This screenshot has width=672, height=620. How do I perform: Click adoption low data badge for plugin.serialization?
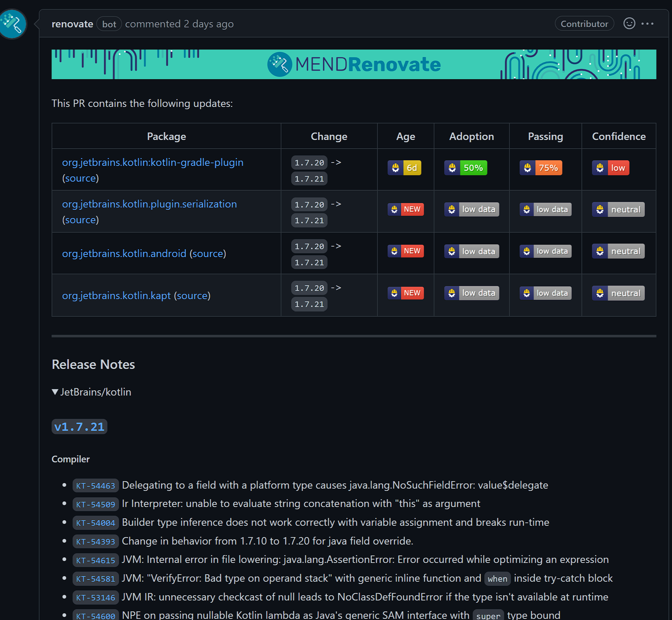coord(471,209)
